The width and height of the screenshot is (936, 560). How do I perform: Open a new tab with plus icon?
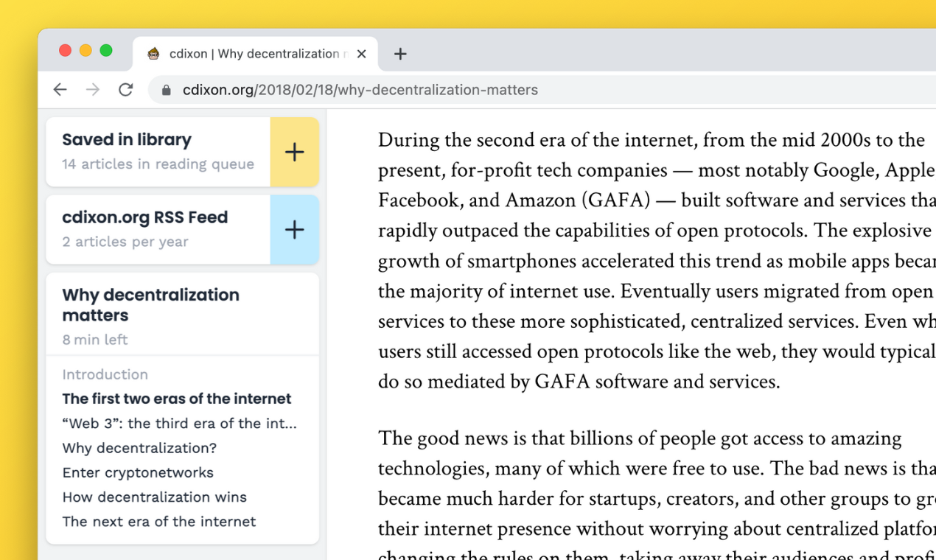tap(400, 54)
